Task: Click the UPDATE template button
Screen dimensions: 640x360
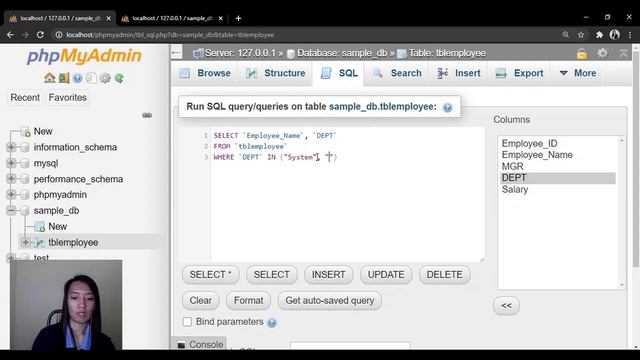Action: (386, 275)
